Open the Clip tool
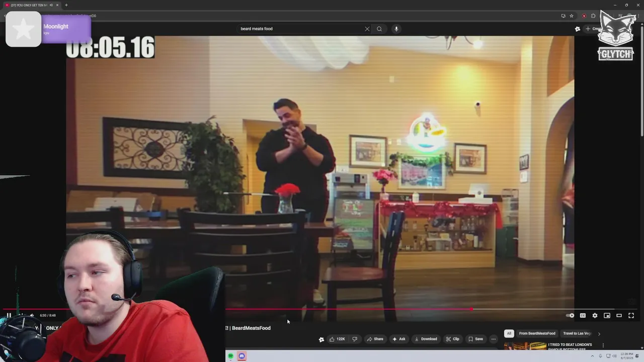Screen dimensions: 644x362 (452, 339)
